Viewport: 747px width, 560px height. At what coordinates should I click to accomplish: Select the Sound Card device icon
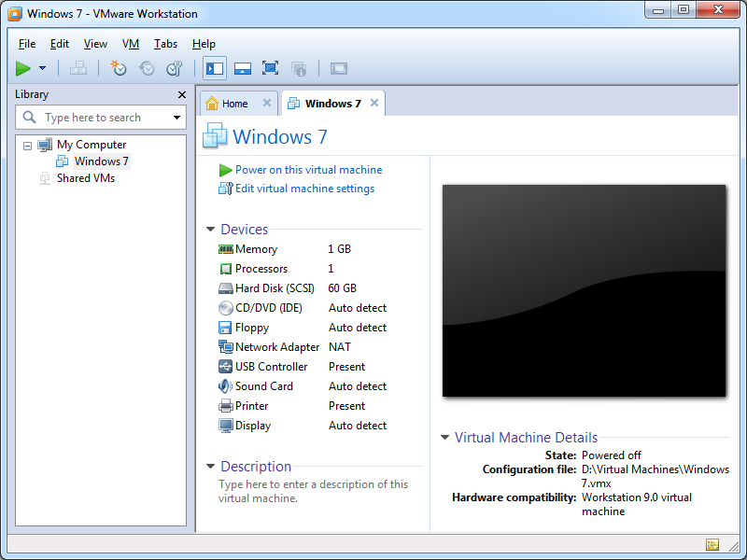[225, 386]
